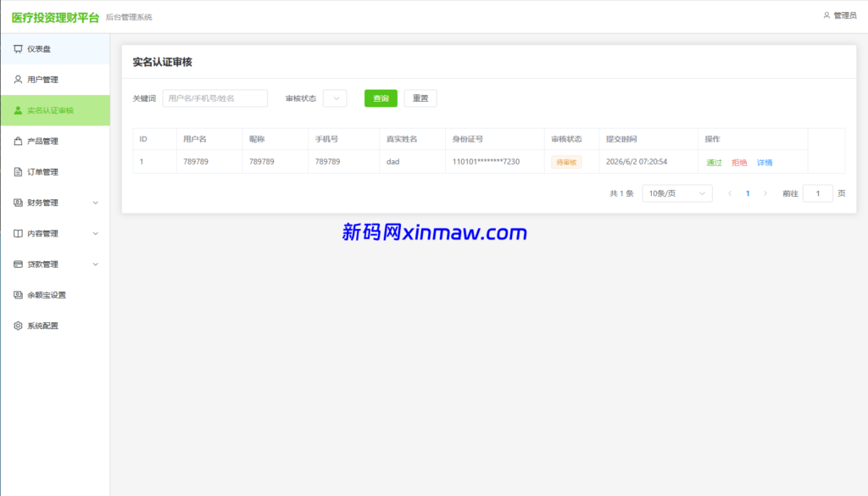The height and width of the screenshot is (496, 868).
Task: Click the 用户管理 person icon
Action: [x=18, y=80]
